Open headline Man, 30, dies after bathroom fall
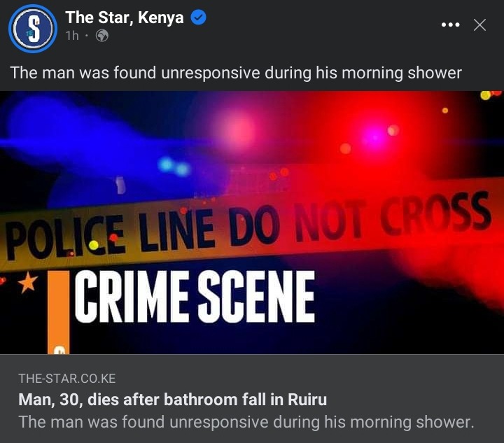This screenshot has height=443, width=504. (x=173, y=400)
